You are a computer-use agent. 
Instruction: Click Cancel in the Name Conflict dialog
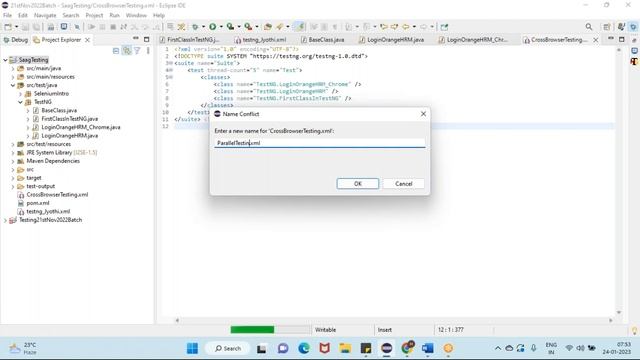403,184
